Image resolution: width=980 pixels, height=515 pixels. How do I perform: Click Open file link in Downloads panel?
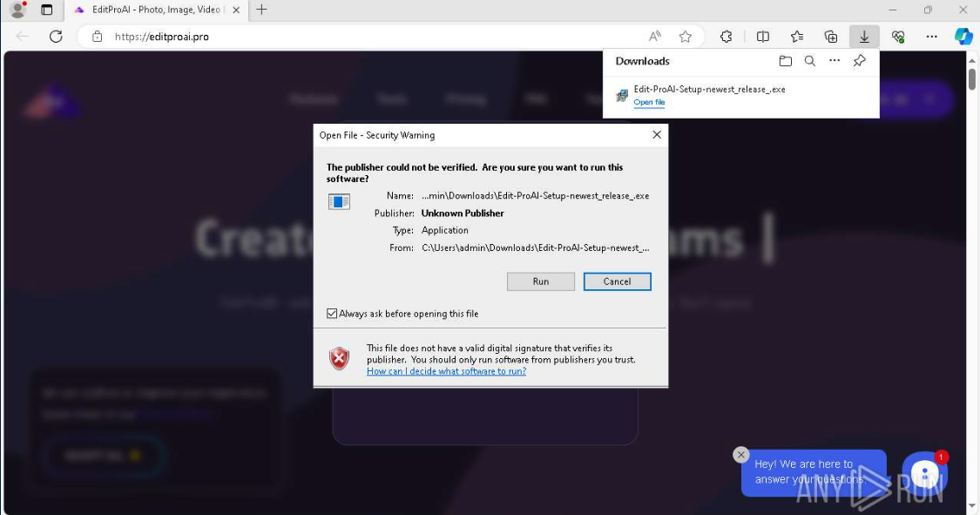point(649,103)
